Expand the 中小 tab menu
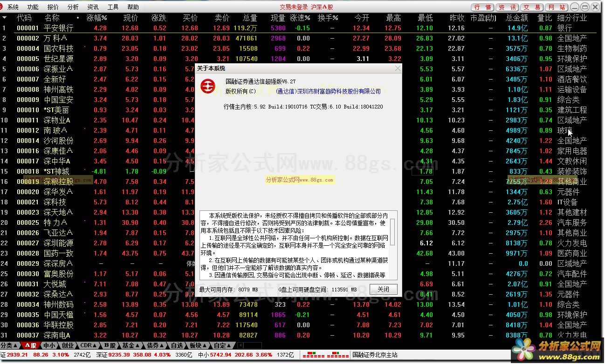Screen dimensions: 605x364 (x=50, y=346)
